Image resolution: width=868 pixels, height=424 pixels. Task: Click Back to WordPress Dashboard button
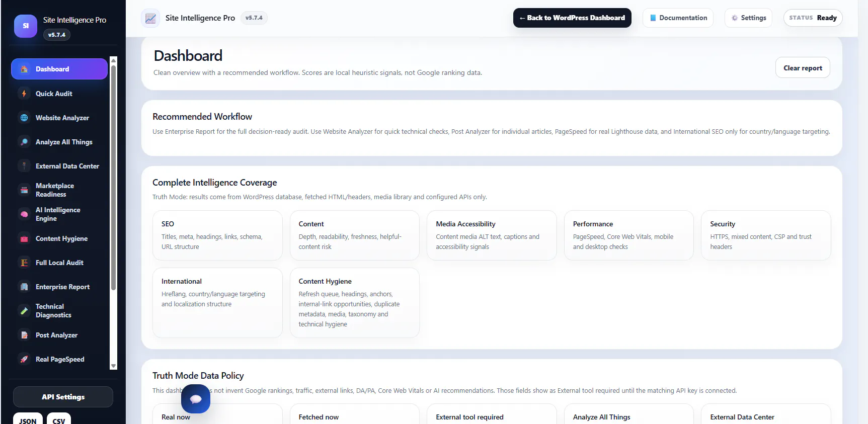(572, 18)
